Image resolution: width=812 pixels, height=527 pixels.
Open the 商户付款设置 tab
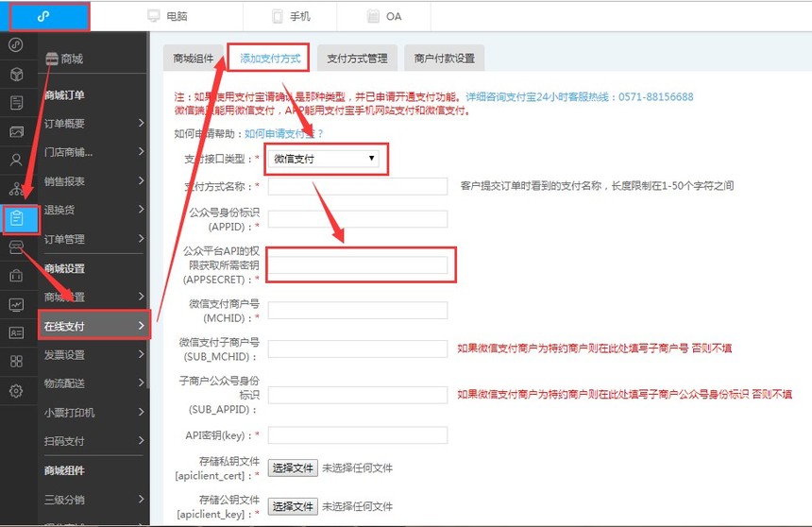click(x=445, y=58)
